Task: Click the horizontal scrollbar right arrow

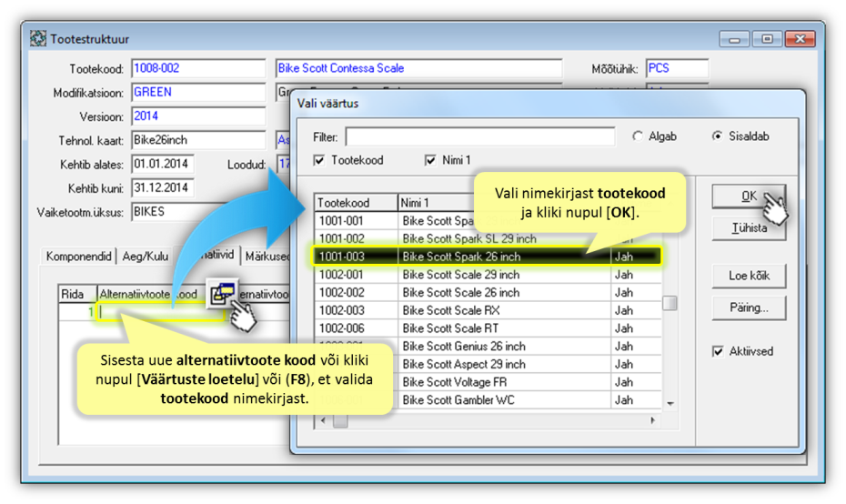Action: tap(653, 420)
